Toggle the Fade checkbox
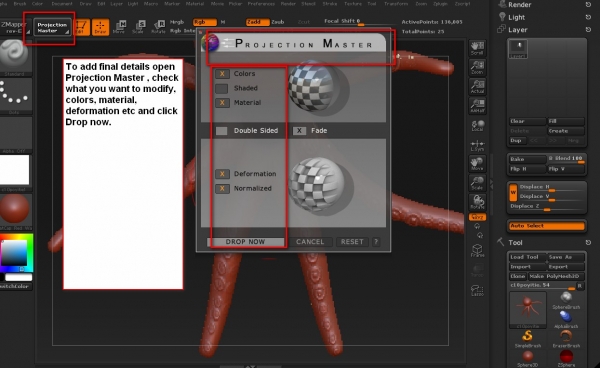 point(299,131)
